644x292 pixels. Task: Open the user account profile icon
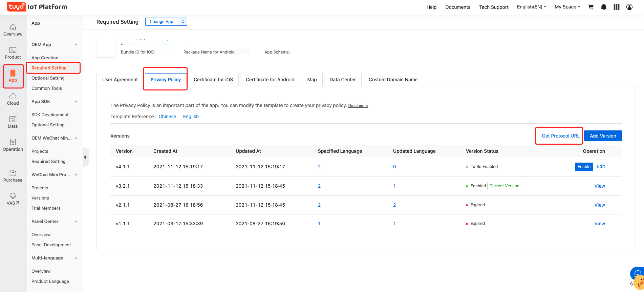629,7
